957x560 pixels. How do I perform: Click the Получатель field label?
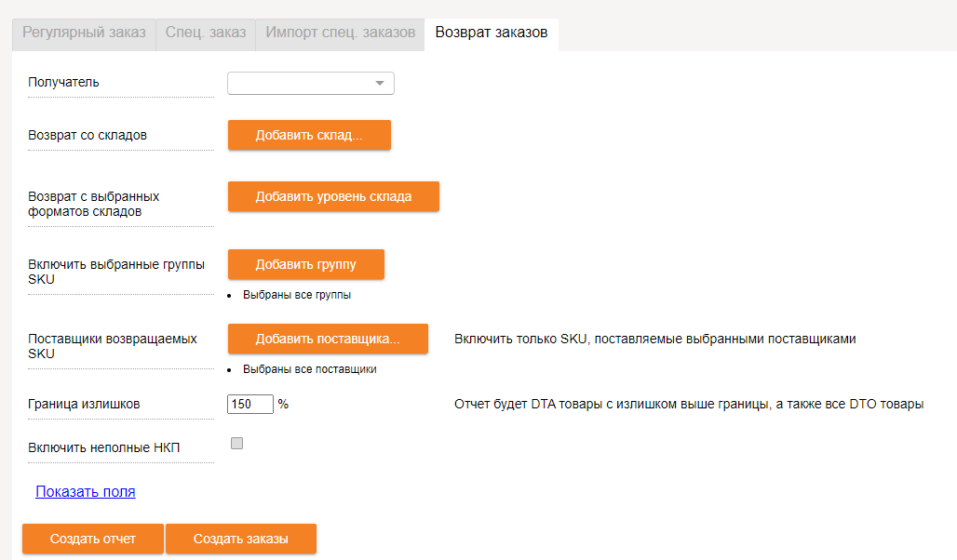click(64, 83)
